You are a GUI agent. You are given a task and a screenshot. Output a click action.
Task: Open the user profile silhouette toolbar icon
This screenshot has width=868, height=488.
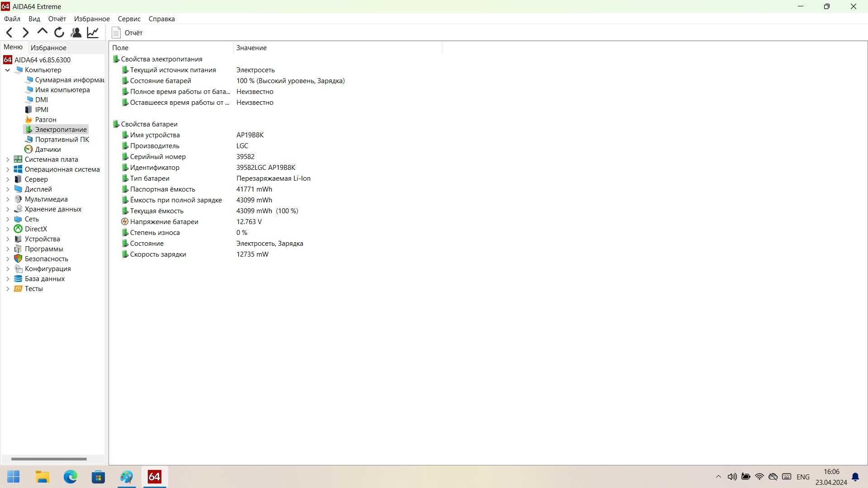tap(76, 33)
